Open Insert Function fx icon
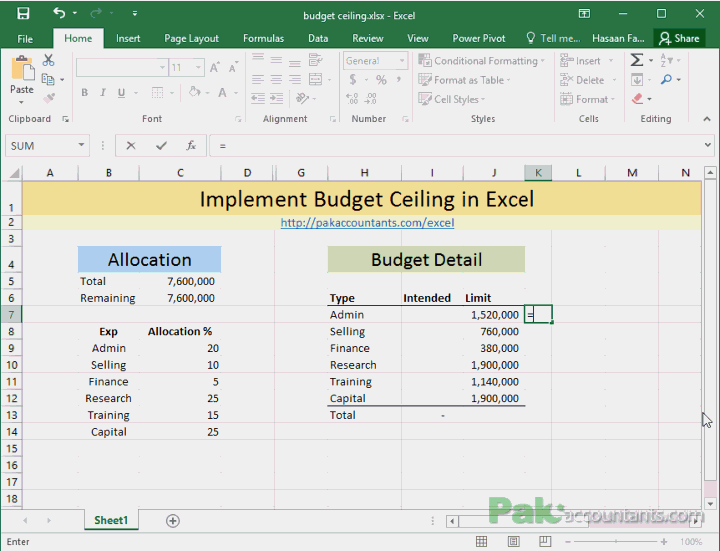Screen dimensions: 720x551 coord(191,146)
